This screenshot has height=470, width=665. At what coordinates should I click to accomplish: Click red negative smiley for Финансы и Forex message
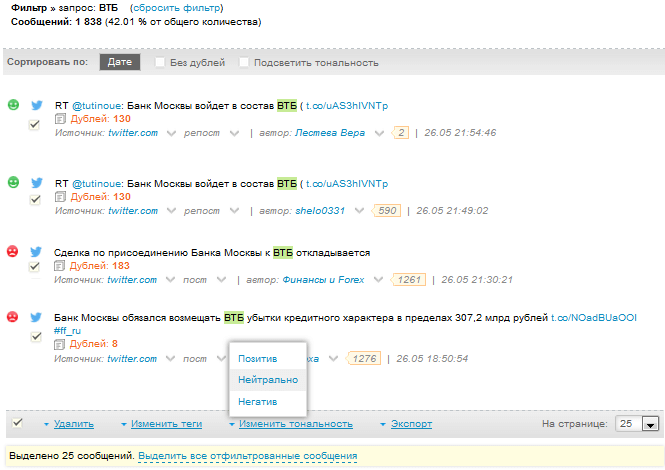pos(13,252)
